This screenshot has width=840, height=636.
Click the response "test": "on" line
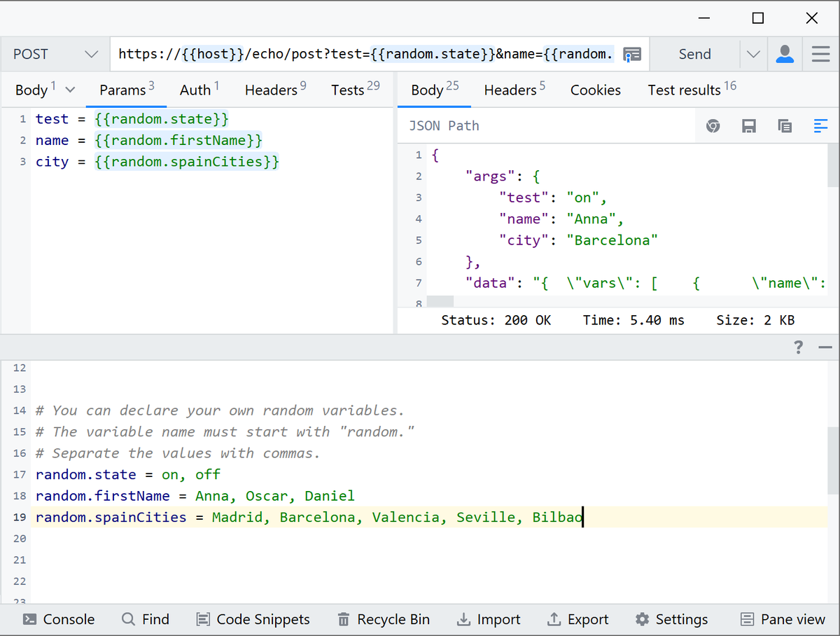[x=553, y=198]
